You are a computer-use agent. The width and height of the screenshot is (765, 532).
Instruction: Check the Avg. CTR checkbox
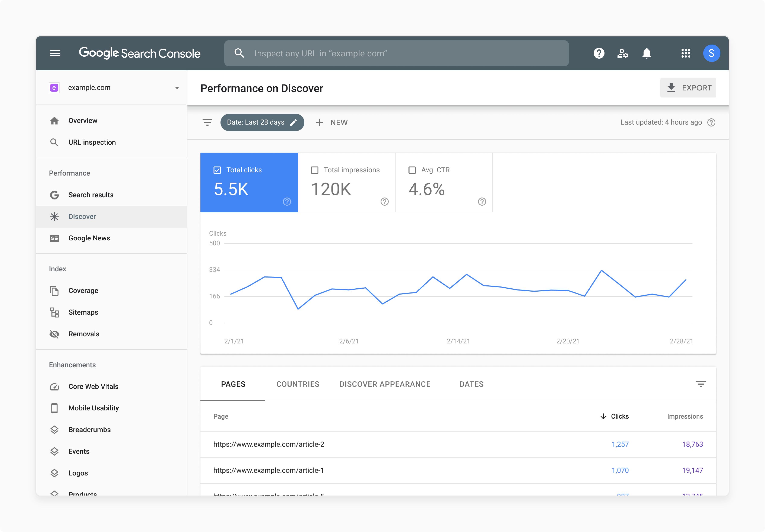412,170
